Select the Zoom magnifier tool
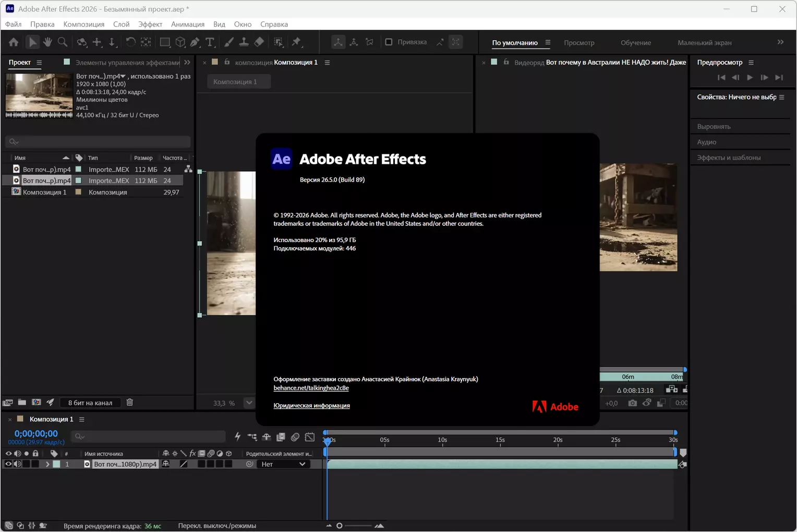Viewport: 797px width, 532px height. (x=63, y=42)
